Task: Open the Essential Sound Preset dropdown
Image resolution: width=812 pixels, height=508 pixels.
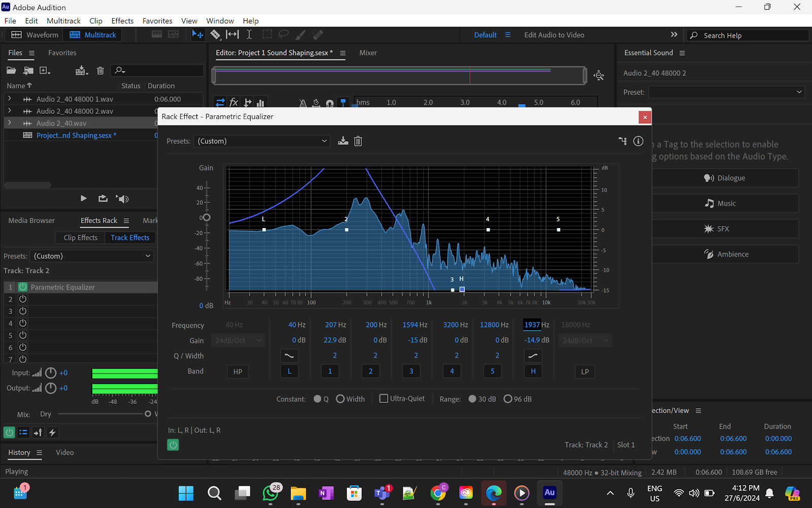Action: pyautogui.click(x=726, y=92)
